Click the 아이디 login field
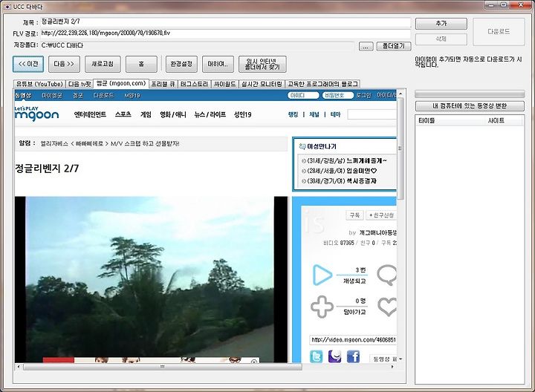Image resolution: width=535 pixels, height=392 pixels. 303,96
